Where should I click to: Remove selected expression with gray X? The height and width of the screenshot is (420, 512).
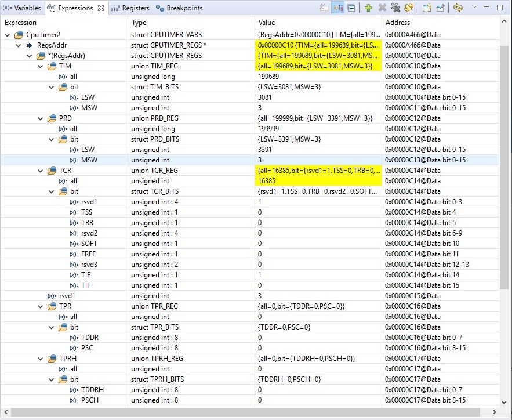pos(382,8)
